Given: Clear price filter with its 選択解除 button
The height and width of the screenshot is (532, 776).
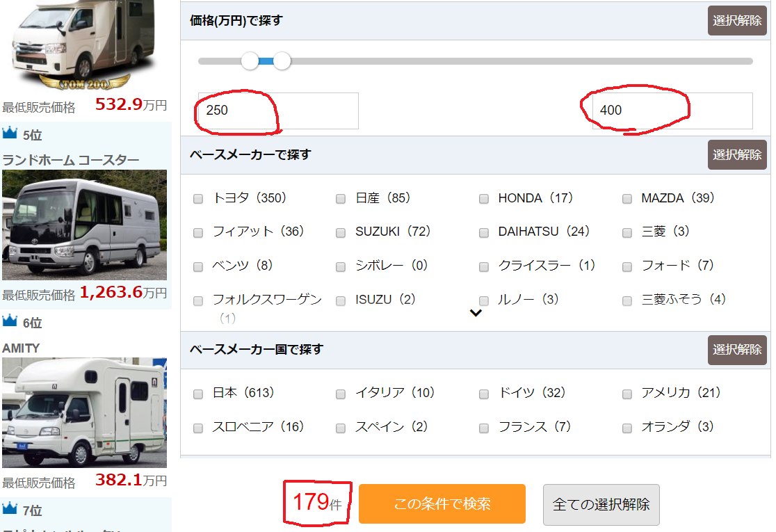Looking at the screenshot, I should pos(737,20).
